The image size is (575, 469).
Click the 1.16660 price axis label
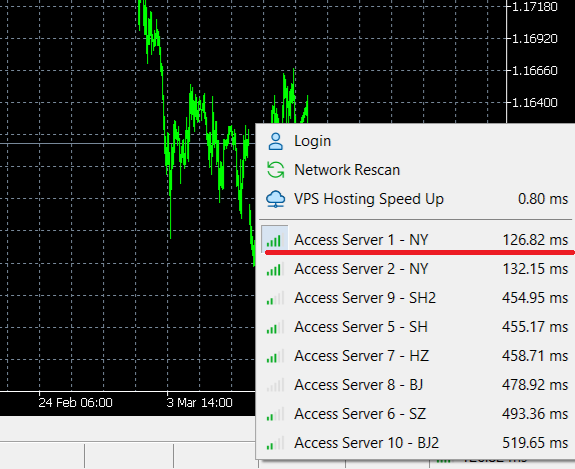534,70
